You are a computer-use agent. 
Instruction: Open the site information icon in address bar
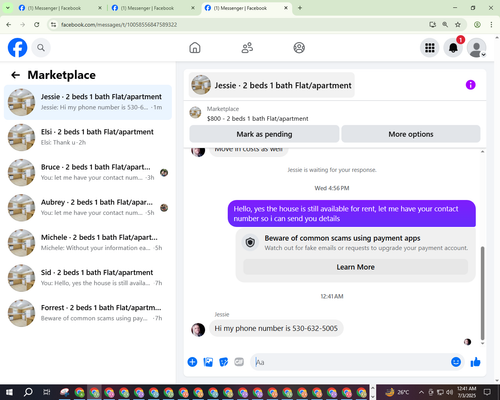(54, 25)
